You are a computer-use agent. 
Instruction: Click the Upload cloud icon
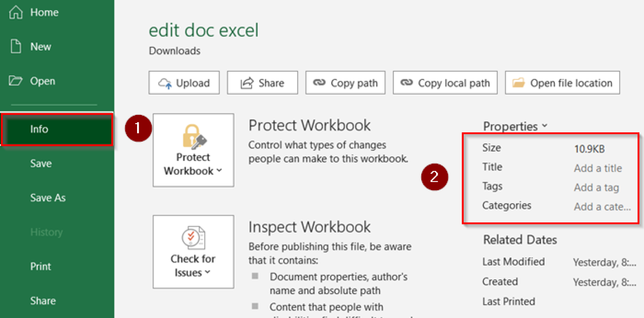pyautogui.click(x=165, y=83)
